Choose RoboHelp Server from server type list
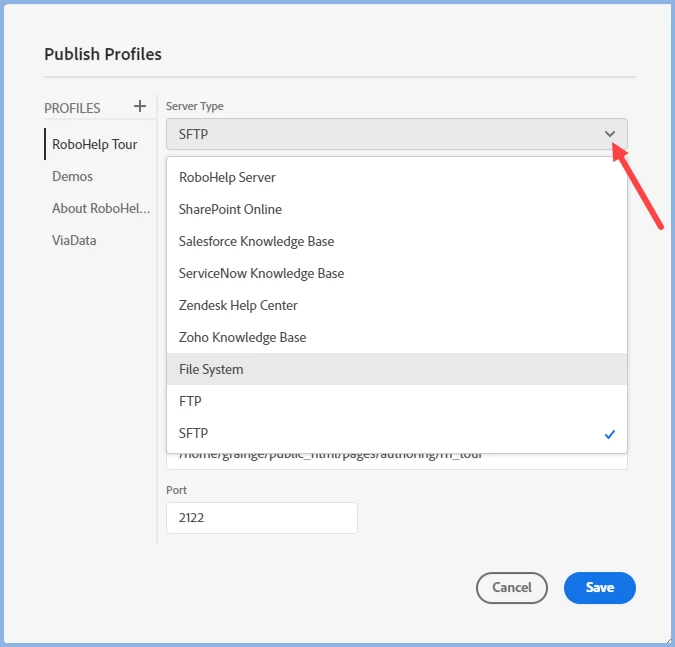675x647 pixels. [x=396, y=177]
